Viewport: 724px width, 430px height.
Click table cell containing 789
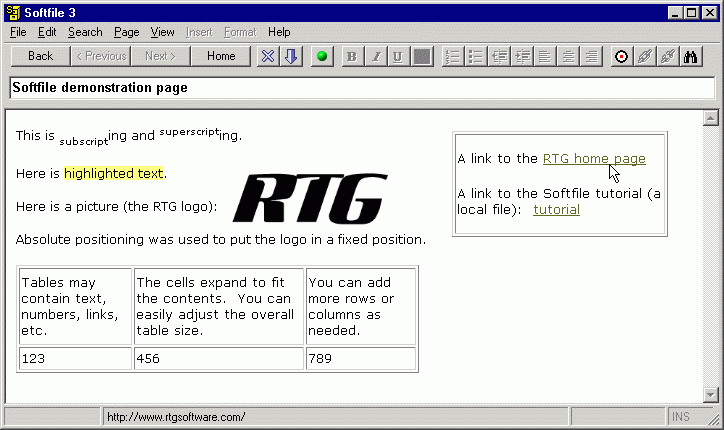coord(361,359)
